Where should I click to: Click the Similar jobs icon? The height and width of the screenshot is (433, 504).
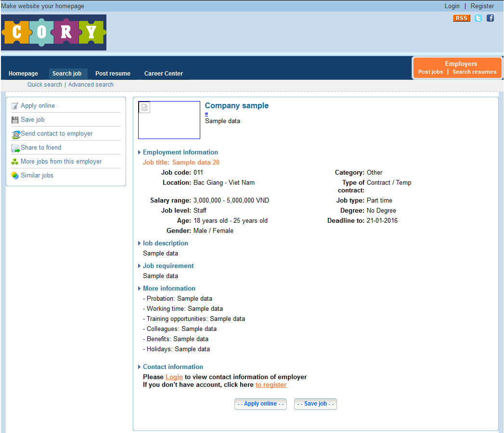14,175
